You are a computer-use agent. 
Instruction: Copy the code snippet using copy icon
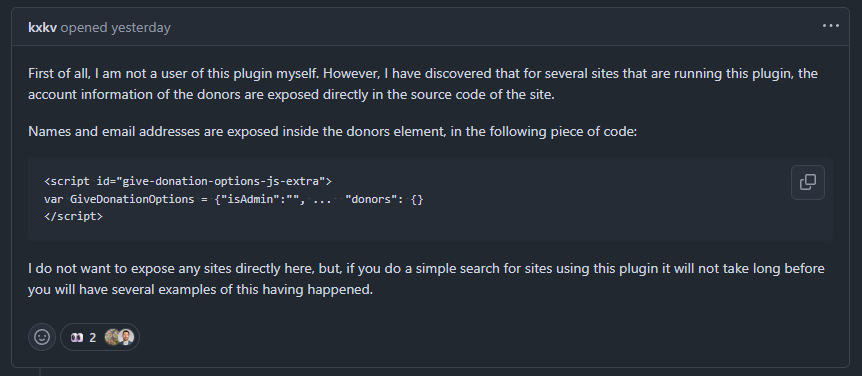click(808, 182)
